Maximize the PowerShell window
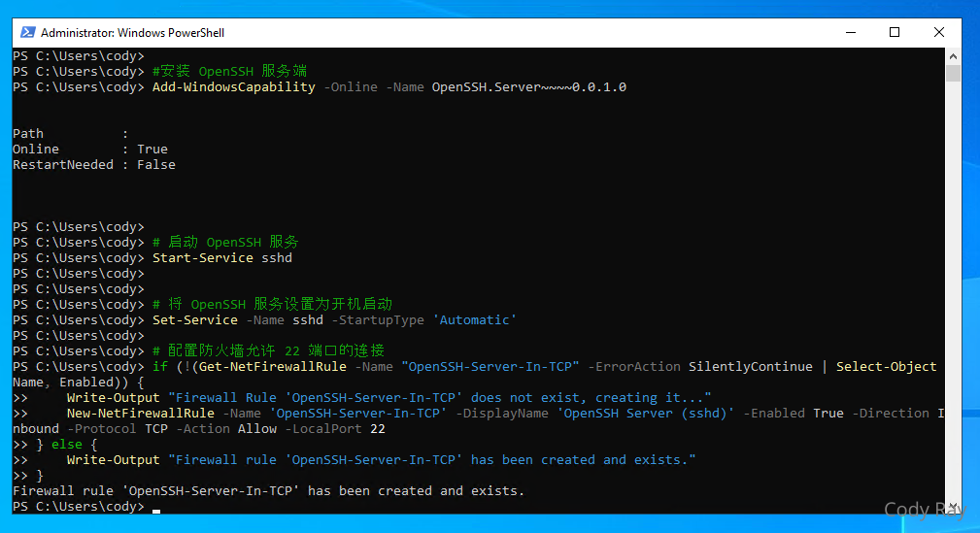 coord(895,32)
